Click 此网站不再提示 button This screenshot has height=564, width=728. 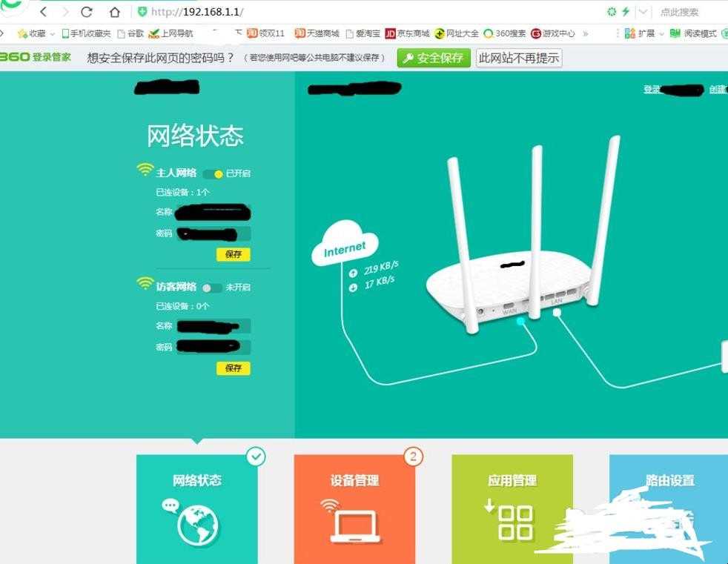coord(519,58)
